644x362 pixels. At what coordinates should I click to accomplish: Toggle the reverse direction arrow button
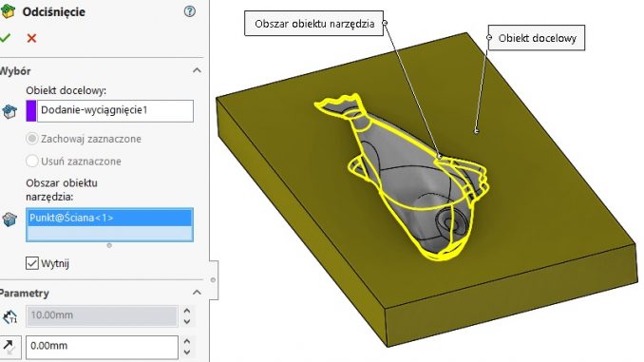tap(9, 347)
